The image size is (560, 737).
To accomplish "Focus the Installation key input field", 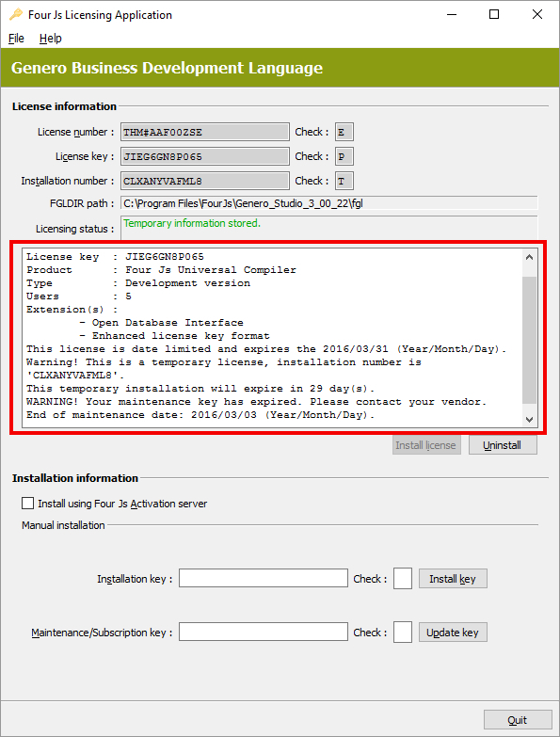I will [264, 578].
